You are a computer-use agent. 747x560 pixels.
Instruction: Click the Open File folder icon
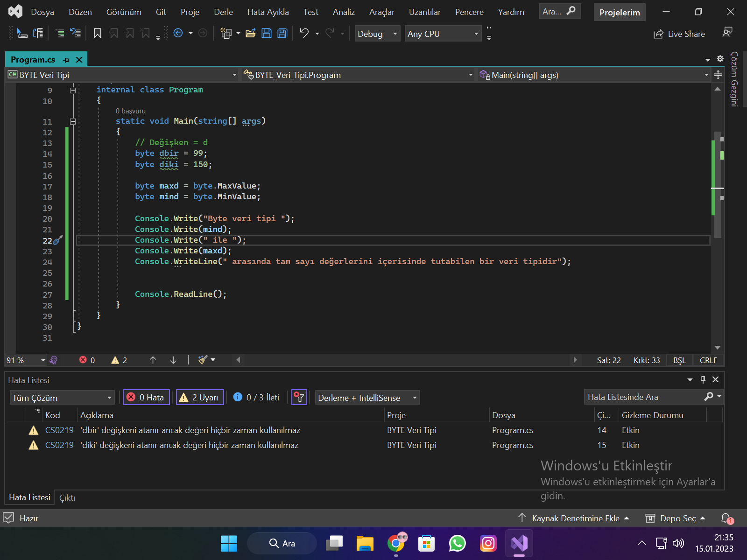click(251, 33)
